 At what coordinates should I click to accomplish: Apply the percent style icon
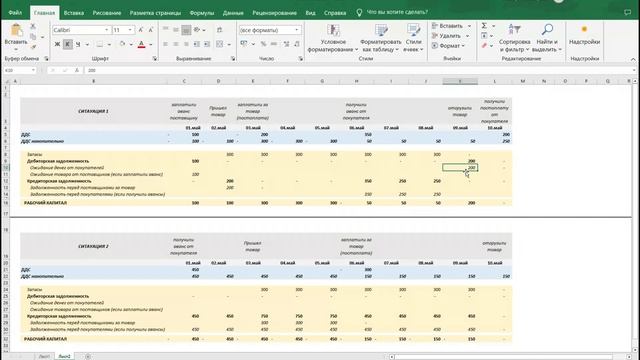click(x=263, y=44)
